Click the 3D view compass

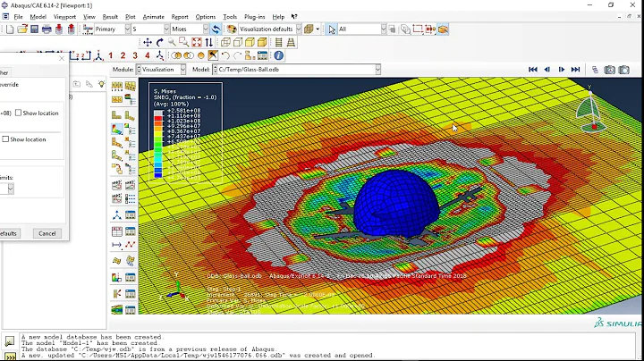[x=591, y=109]
